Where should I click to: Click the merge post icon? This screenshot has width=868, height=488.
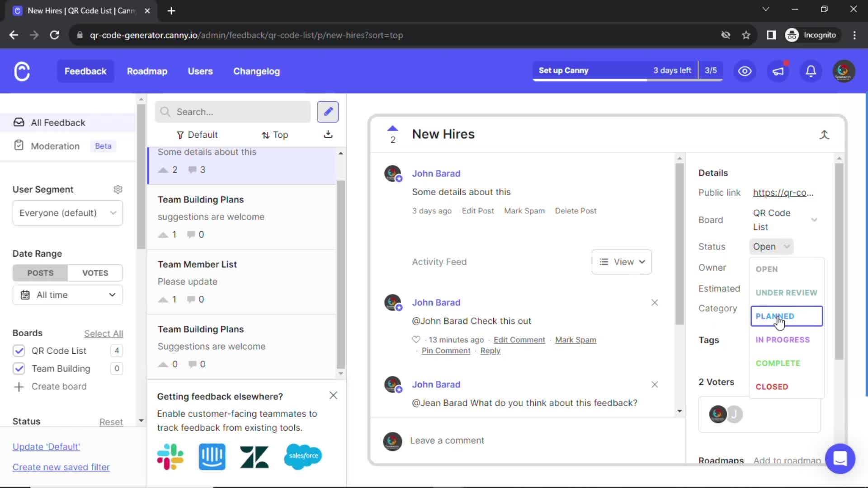coord(824,135)
